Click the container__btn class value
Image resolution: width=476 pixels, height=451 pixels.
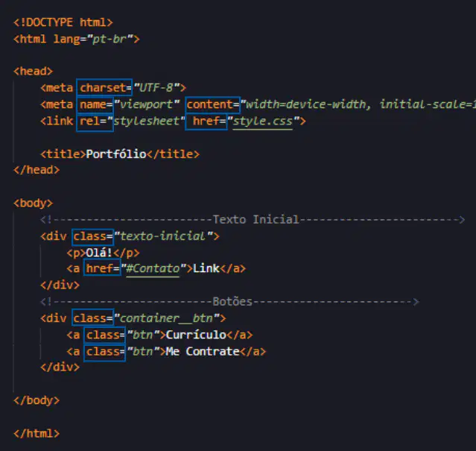click(166, 318)
